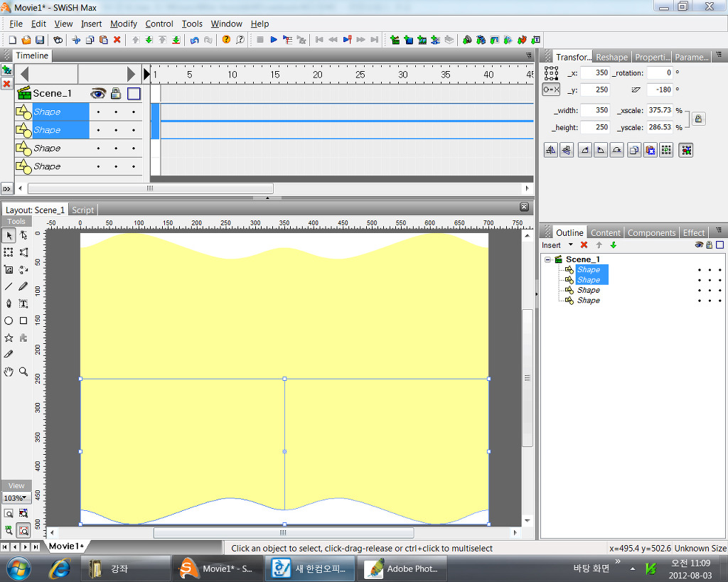Toggle the eye column header in Outline
The height and width of the screenshot is (582, 728).
coord(699,245)
